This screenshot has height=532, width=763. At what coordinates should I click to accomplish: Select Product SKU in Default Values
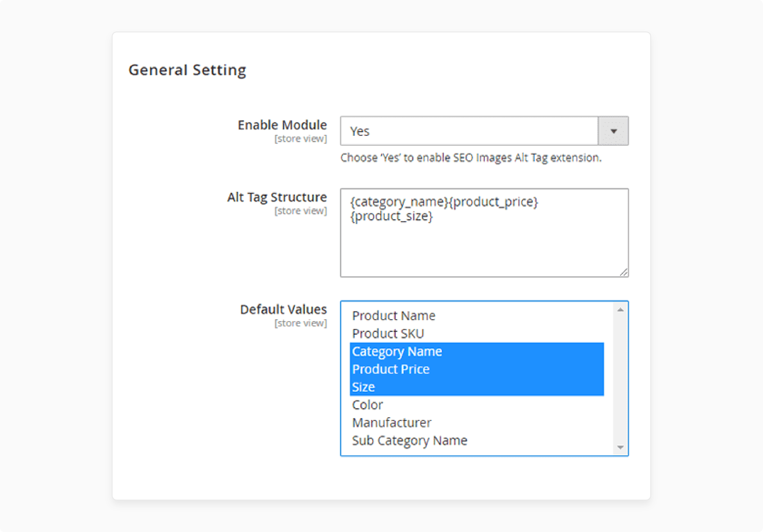[477, 333]
